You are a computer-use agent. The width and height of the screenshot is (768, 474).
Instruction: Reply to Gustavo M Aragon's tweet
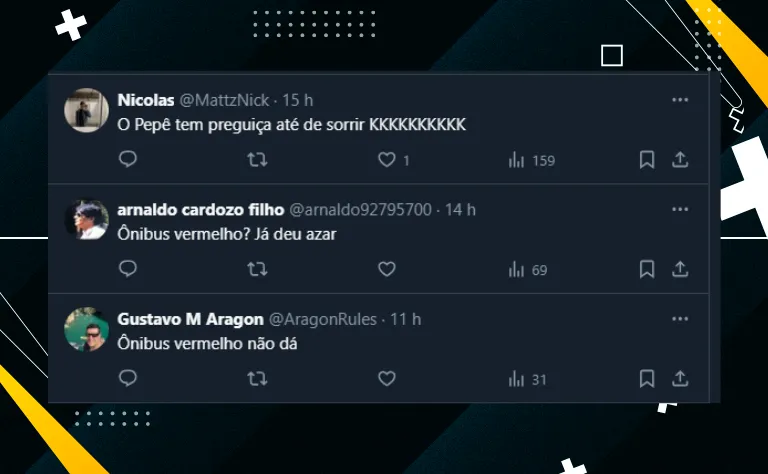(x=128, y=378)
